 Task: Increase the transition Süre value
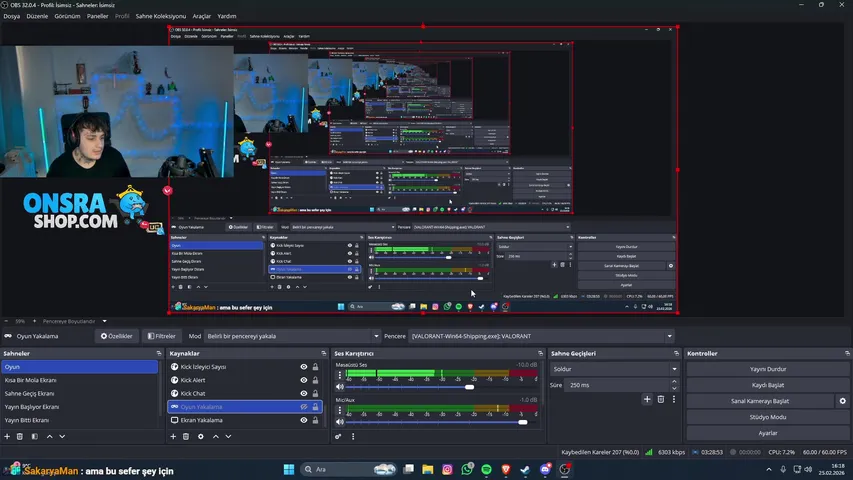click(674, 382)
